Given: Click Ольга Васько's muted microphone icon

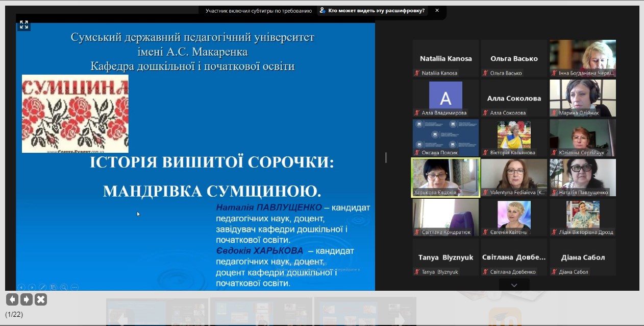Looking at the screenshot, I should point(486,73).
